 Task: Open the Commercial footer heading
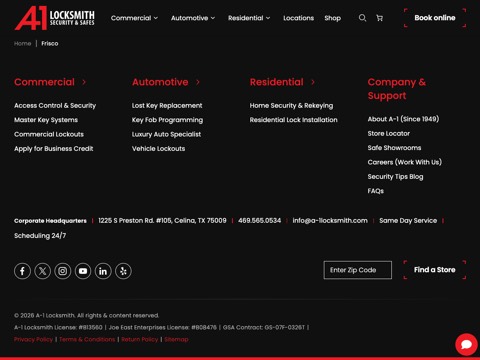[x=44, y=82]
